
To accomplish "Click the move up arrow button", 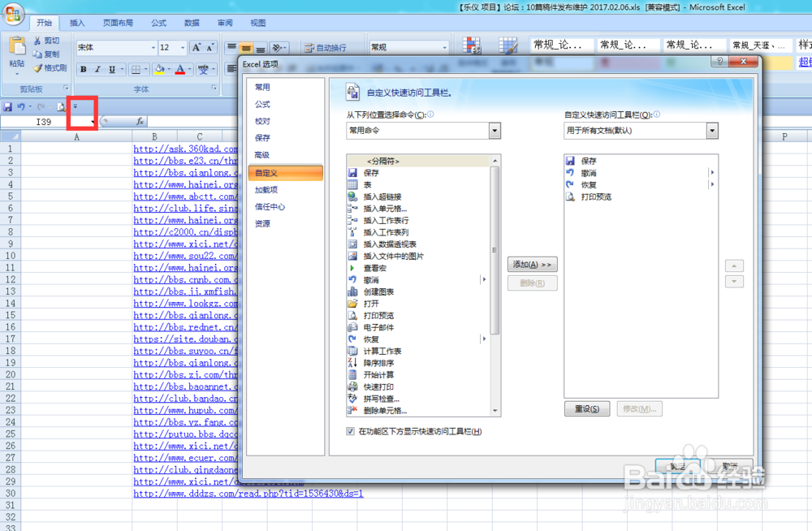I will point(734,265).
